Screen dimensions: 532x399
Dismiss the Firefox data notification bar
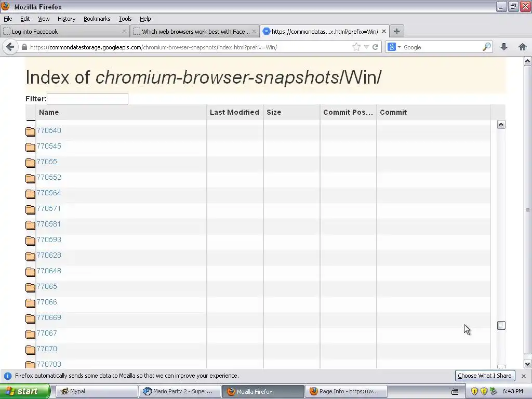[x=524, y=376]
